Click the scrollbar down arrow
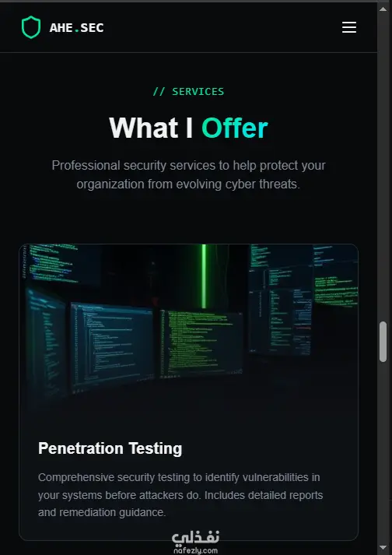The image size is (392, 555). click(x=383, y=548)
